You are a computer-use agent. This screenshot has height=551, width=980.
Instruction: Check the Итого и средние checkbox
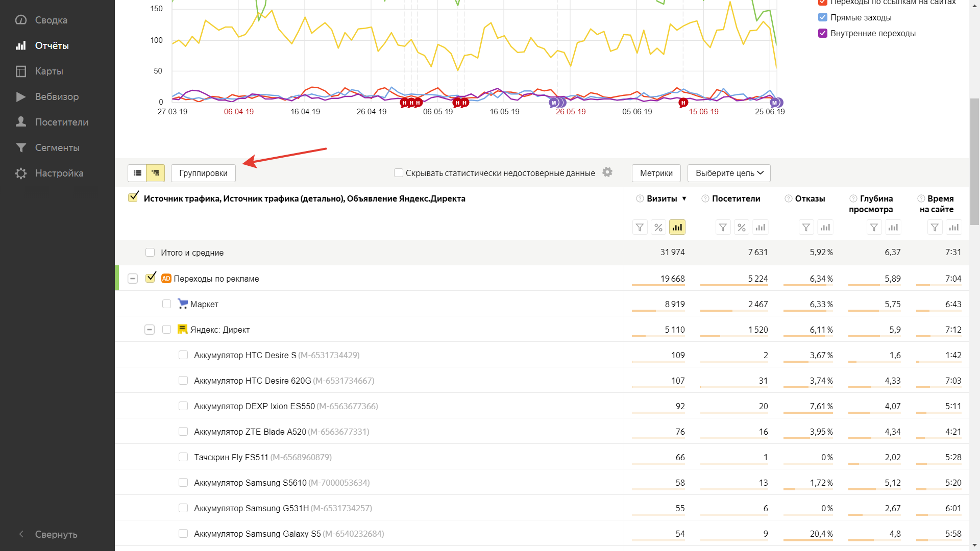tap(150, 253)
